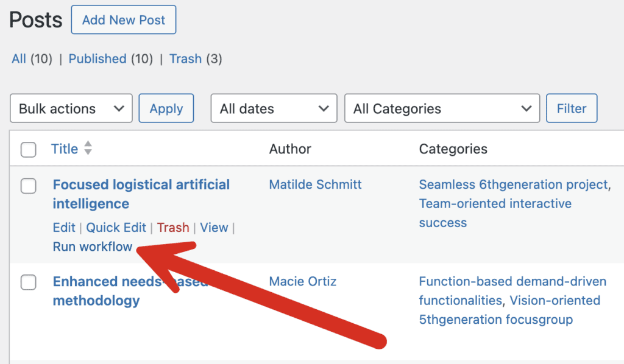Run workflow on the first post
Screen dimensions: 624x364
point(93,247)
